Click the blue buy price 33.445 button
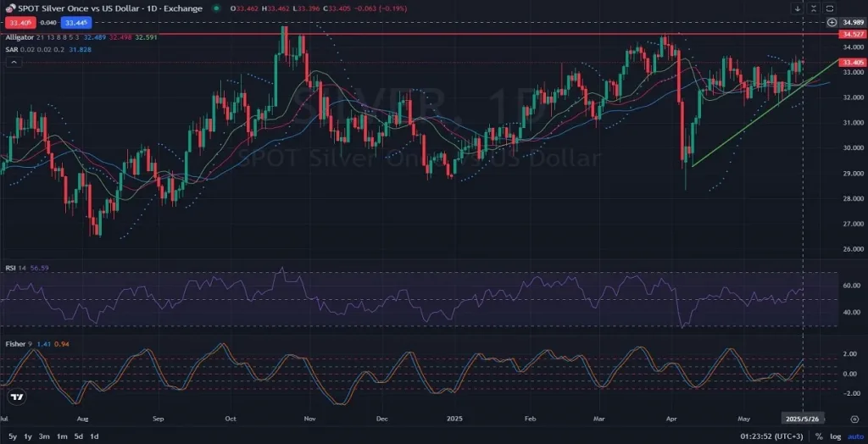Viewport: 868px width, 444px height. 76,23
